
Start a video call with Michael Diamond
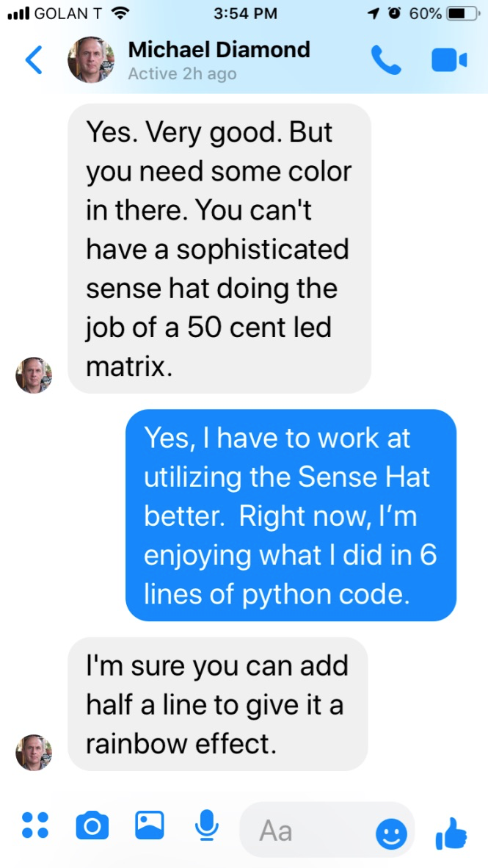tap(448, 60)
